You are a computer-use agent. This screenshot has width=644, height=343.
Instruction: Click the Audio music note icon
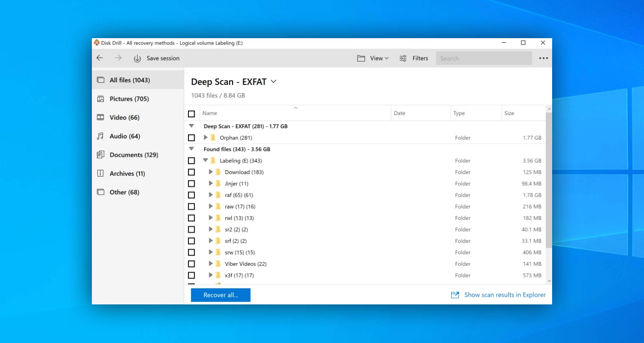pyautogui.click(x=100, y=136)
